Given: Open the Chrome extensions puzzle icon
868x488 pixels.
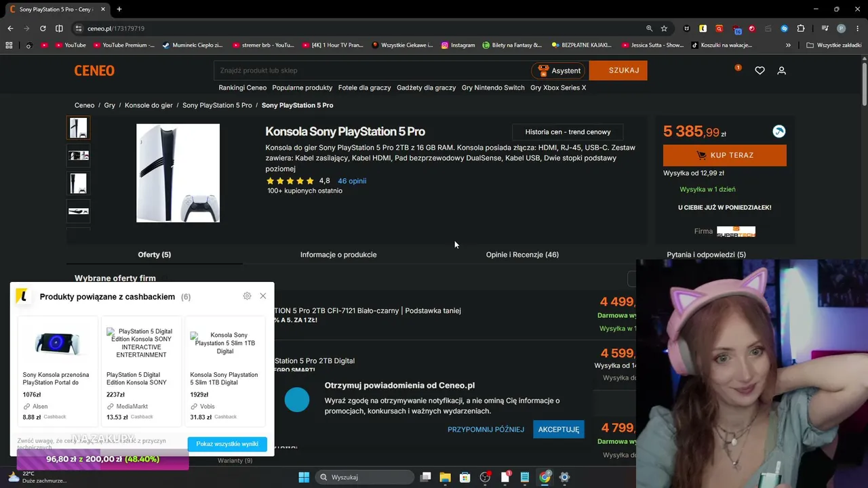Looking at the screenshot, I should point(801,28).
